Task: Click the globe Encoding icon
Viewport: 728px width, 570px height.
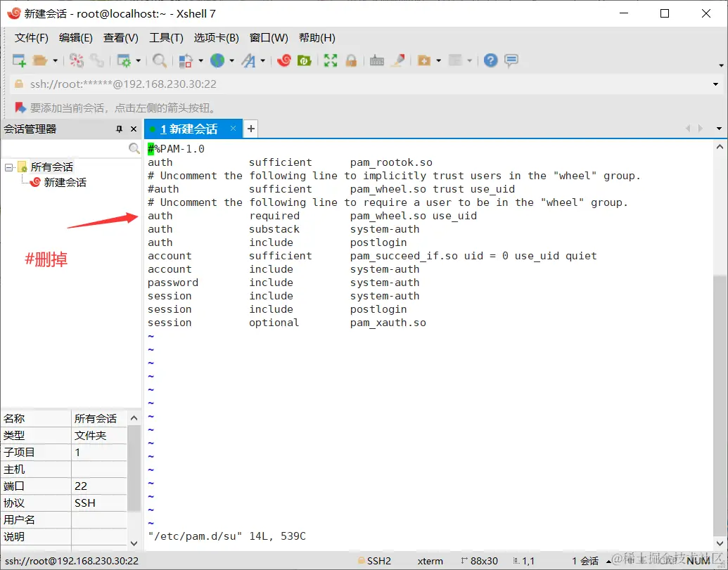Action: pos(217,60)
